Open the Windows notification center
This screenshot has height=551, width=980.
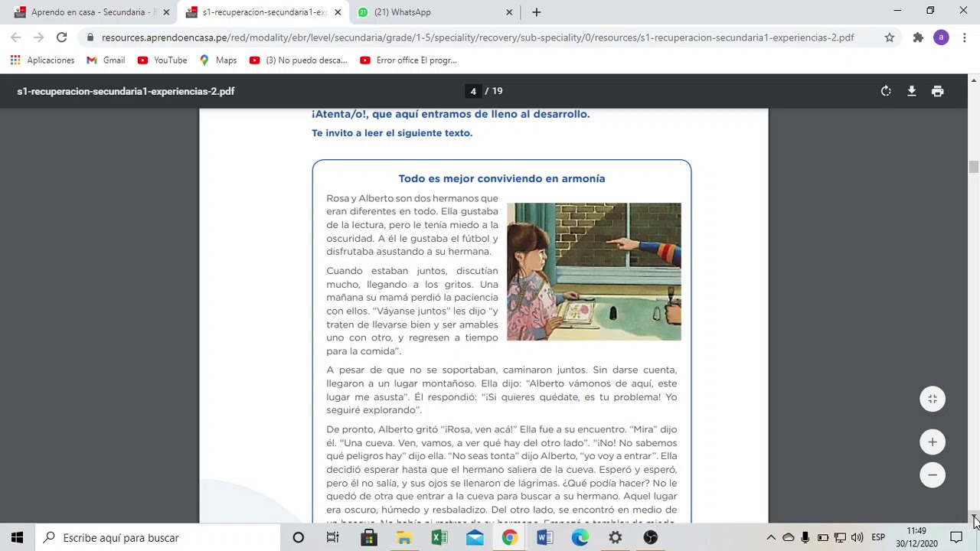[x=956, y=538]
